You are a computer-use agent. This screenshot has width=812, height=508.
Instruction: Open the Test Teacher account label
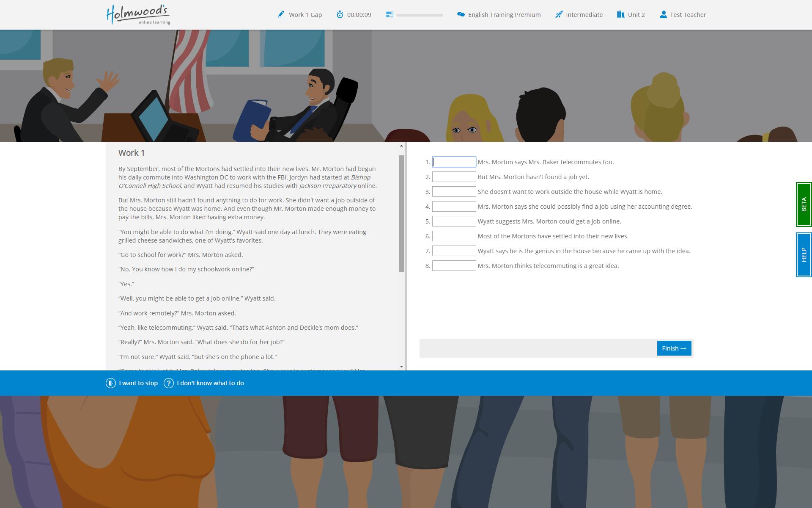tap(688, 15)
